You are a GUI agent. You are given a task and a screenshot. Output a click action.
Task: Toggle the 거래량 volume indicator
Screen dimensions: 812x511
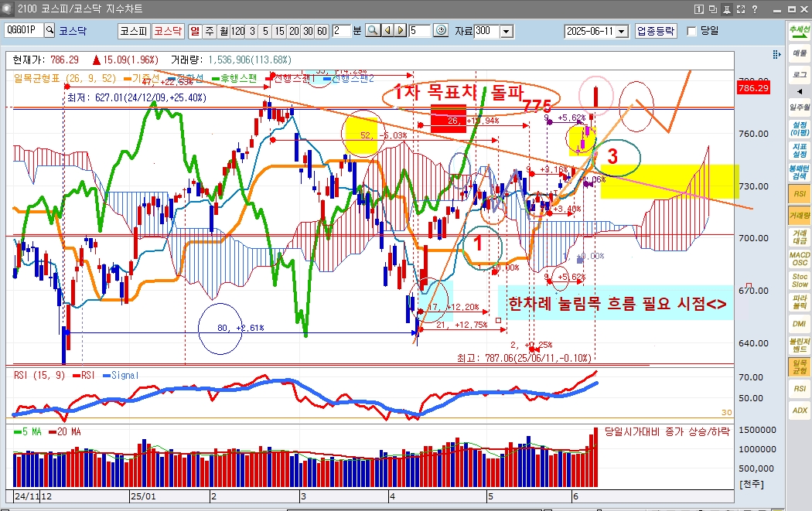(800, 216)
